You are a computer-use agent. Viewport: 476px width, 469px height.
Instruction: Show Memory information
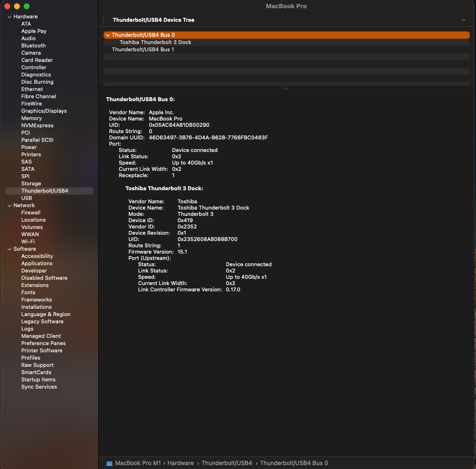(31, 118)
